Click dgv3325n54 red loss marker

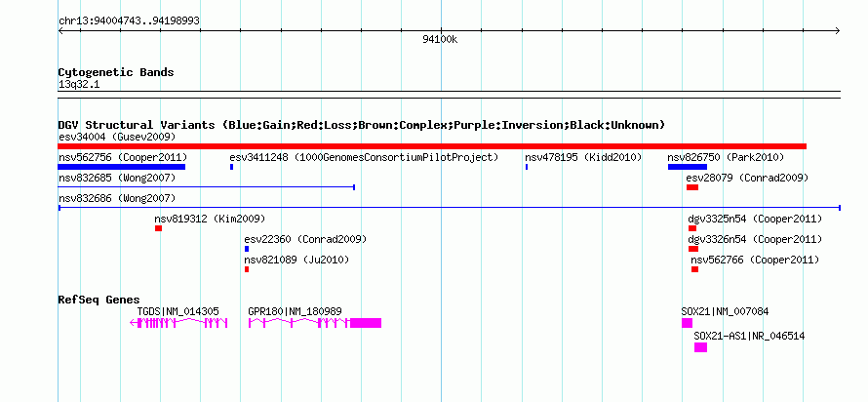point(692,228)
